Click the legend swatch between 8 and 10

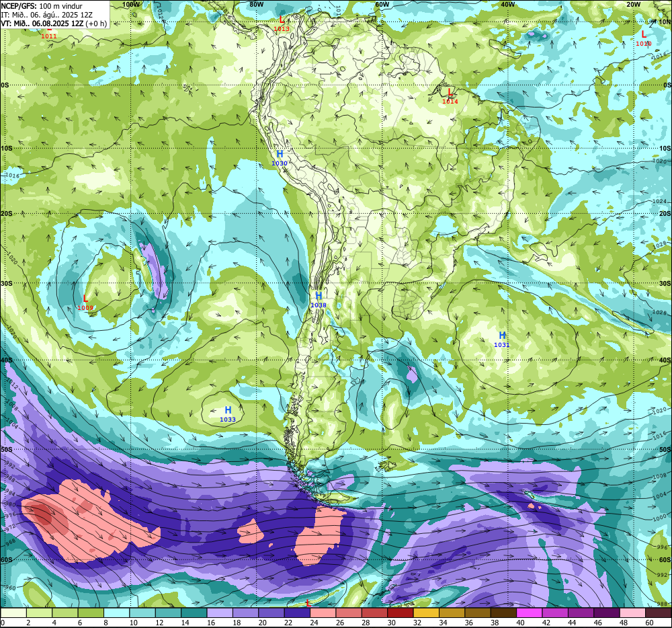[116, 613]
